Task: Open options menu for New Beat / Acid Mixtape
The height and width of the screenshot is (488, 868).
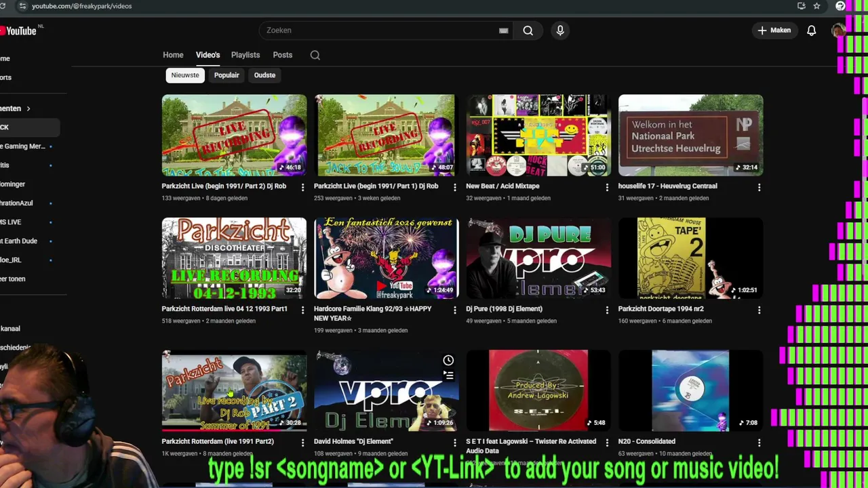Action: click(x=607, y=187)
